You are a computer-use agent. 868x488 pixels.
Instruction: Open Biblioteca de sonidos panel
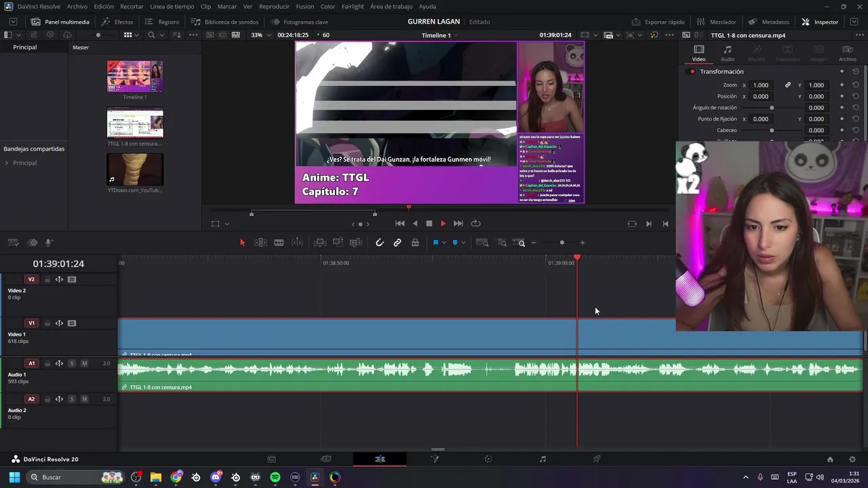225,22
